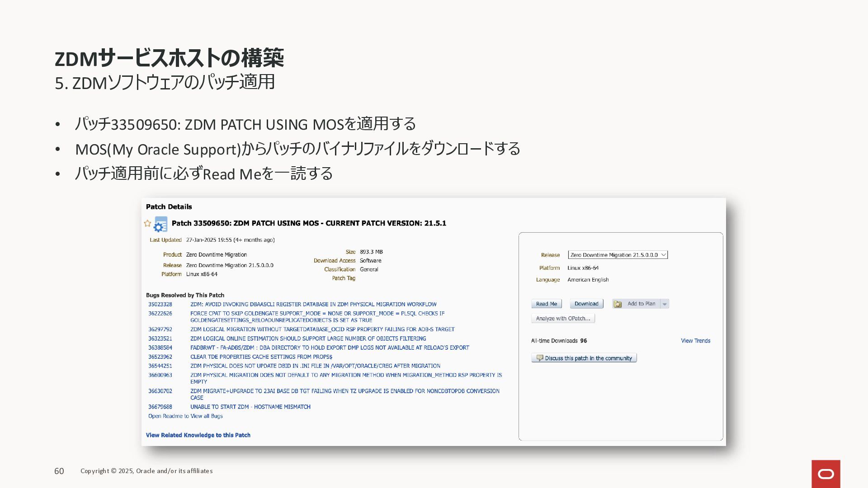Click bug title ZDM MIGRATE+UPGRADE TO 23AI BASE DB
Viewport: 868px width, 488px height.
click(x=345, y=394)
